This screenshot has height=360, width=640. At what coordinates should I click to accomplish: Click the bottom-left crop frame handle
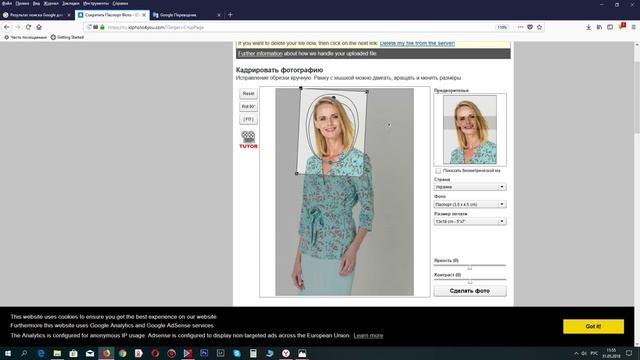coord(297,173)
